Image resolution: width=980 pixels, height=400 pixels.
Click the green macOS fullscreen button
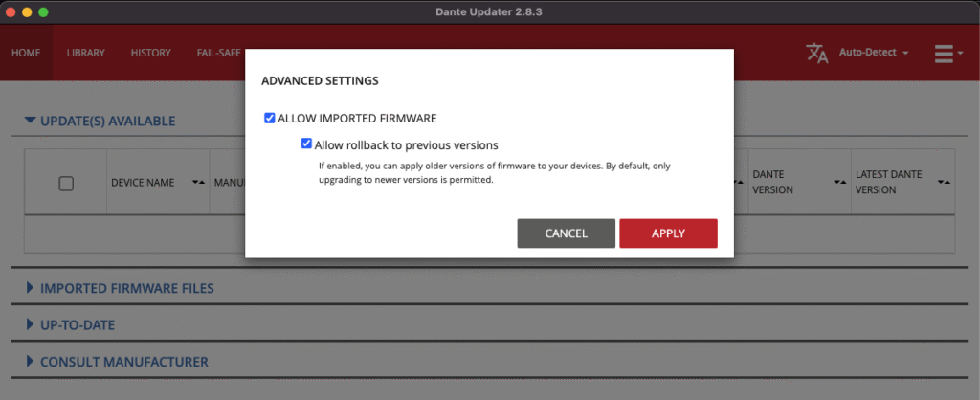pos(43,11)
